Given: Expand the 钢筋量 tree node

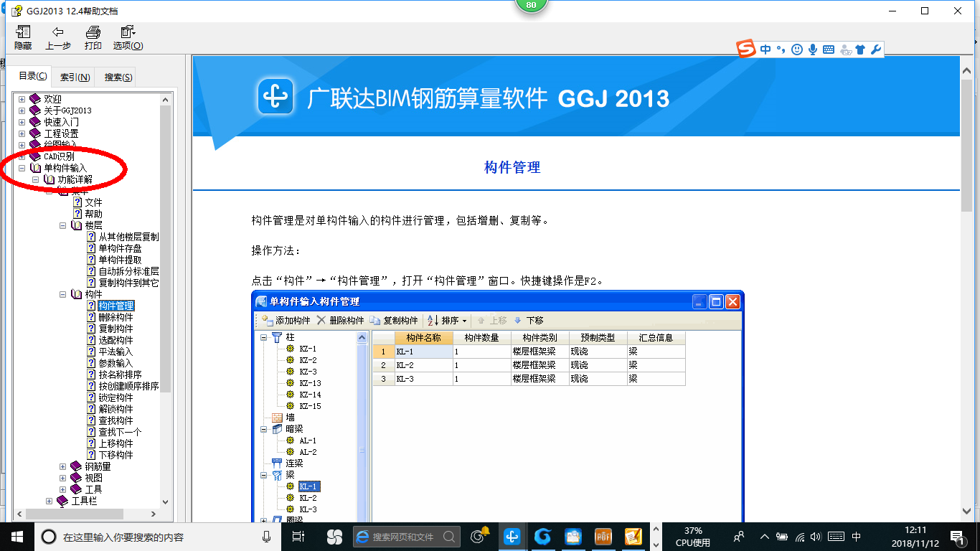Looking at the screenshot, I should 63,466.
